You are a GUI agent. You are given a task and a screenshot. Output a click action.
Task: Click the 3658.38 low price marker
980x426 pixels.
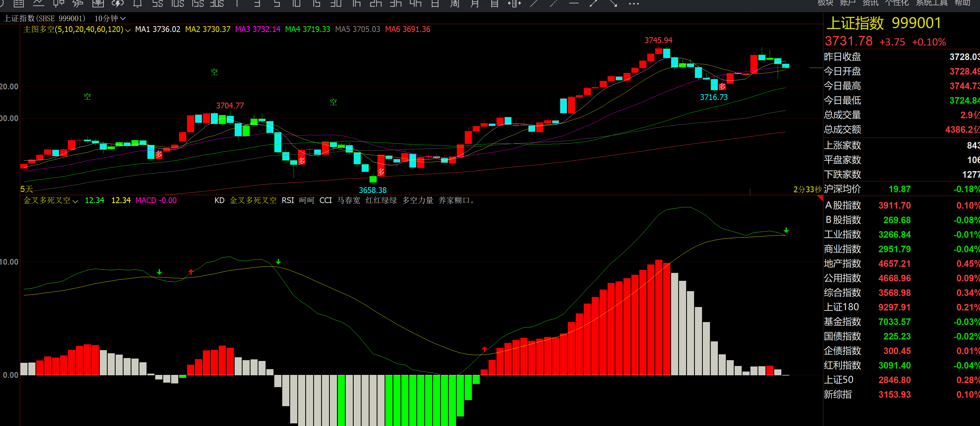coord(372,190)
